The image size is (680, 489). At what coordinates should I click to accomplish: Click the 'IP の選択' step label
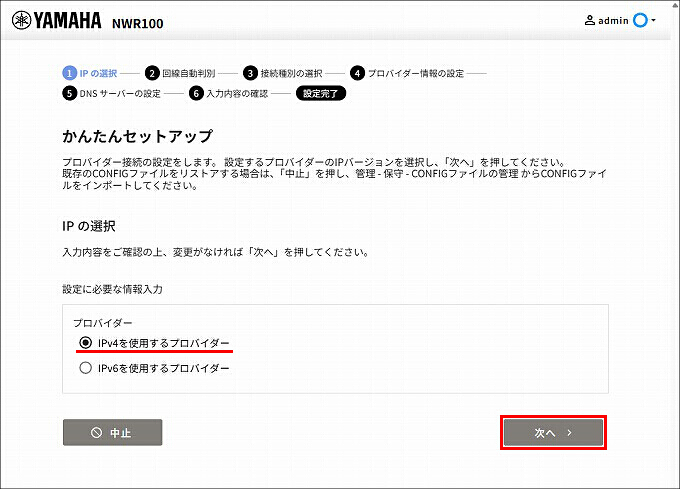98,73
